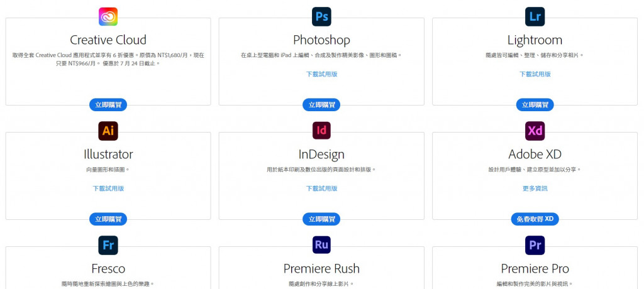This screenshot has height=289, width=644.
Task: Click Illustrator description 向量圖形和插圖
Action: (x=108, y=169)
